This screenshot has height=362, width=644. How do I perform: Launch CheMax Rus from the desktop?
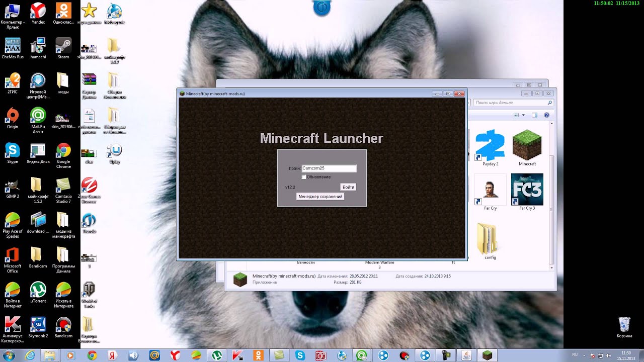[13, 48]
